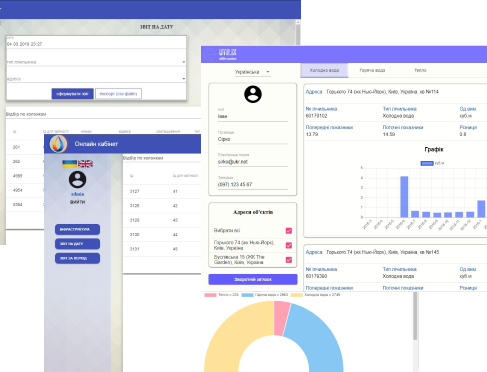The width and height of the screenshot is (487, 372).
Task: Click the Вийти logout link
Action: point(77,202)
